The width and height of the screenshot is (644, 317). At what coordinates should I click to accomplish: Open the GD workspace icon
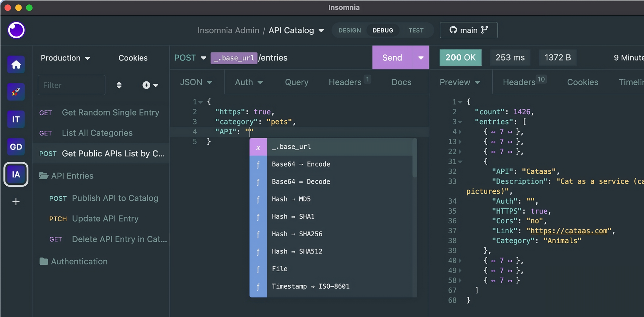tap(16, 147)
